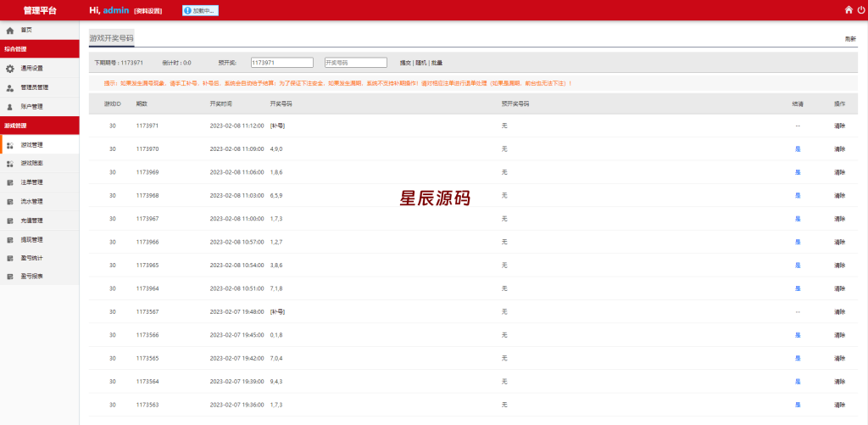Click the blue 是 link in row 1173970
868x425 pixels.
point(798,149)
